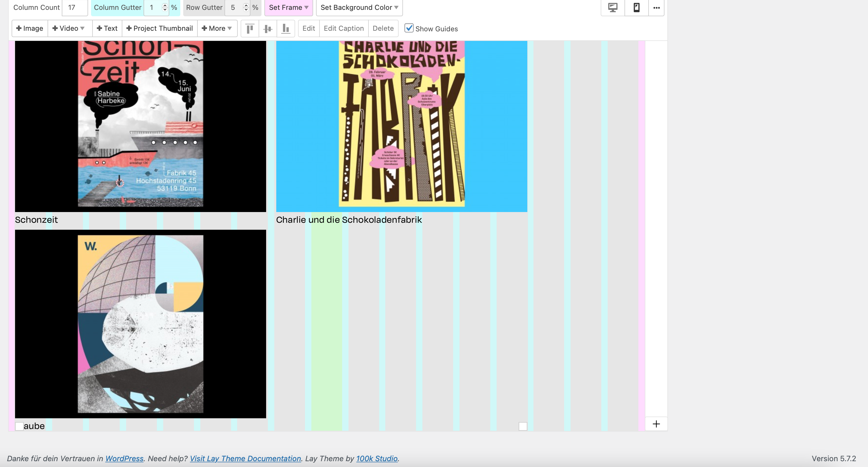Image resolution: width=868 pixels, height=467 pixels.
Task: Click the small white square handle at the bottom of the column
Action: pyautogui.click(x=523, y=426)
